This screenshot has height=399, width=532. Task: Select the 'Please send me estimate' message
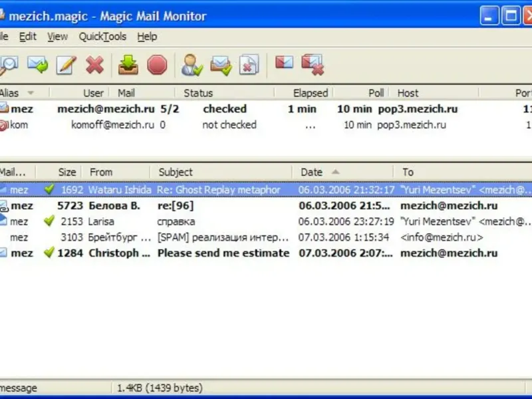click(266, 253)
